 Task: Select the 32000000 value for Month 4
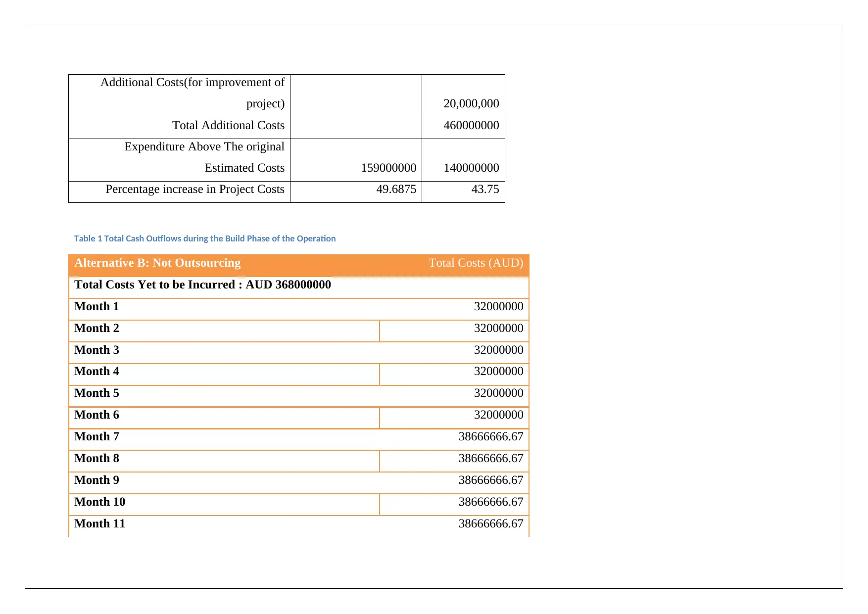[x=498, y=371]
